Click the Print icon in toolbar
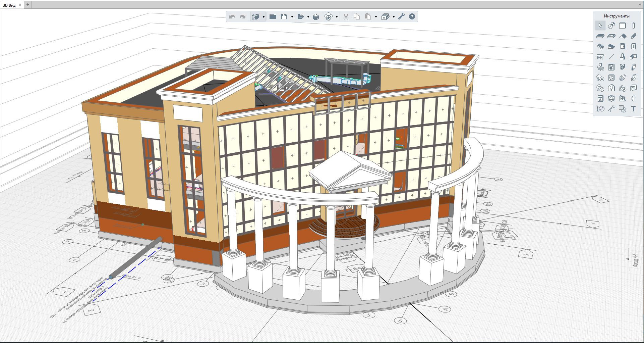 [315, 17]
